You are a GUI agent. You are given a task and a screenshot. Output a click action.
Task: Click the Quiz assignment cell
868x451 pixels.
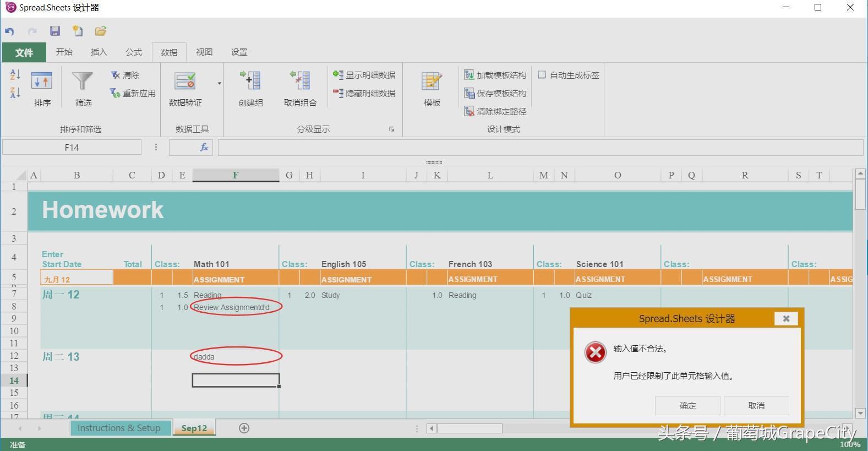pos(618,295)
